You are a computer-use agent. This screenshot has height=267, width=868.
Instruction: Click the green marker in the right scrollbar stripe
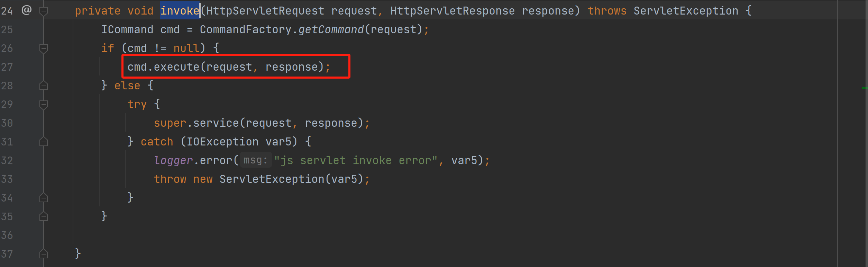pos(865,88)
